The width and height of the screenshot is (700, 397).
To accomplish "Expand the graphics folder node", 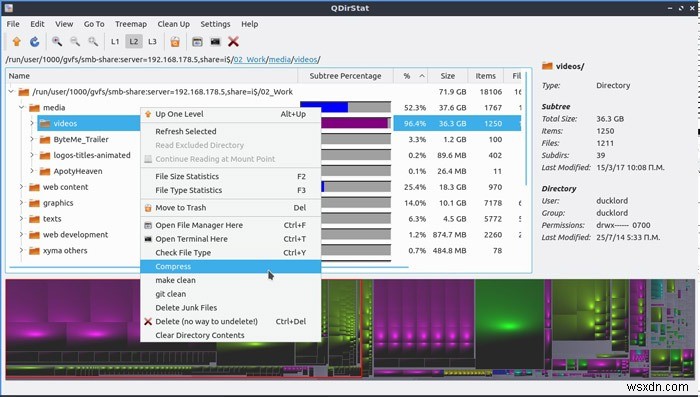I will (21, 203).
